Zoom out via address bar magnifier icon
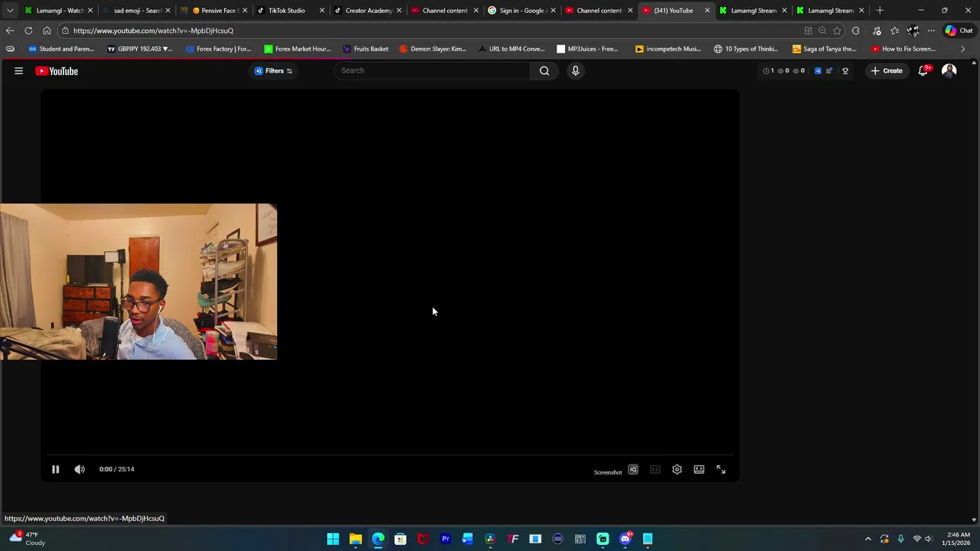Viewport: 980px width, 551px height. pos(822,31)
